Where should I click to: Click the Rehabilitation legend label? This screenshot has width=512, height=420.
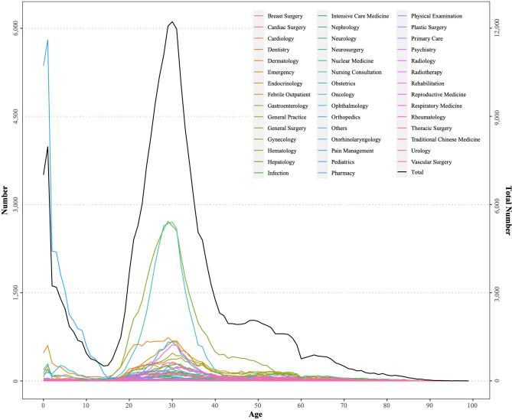(x=427, y=83)
